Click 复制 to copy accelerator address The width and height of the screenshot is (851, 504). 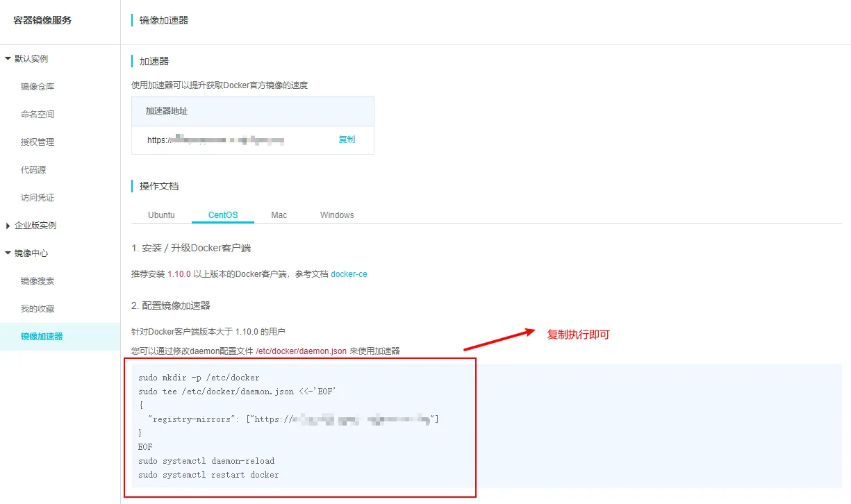[347, 140]
